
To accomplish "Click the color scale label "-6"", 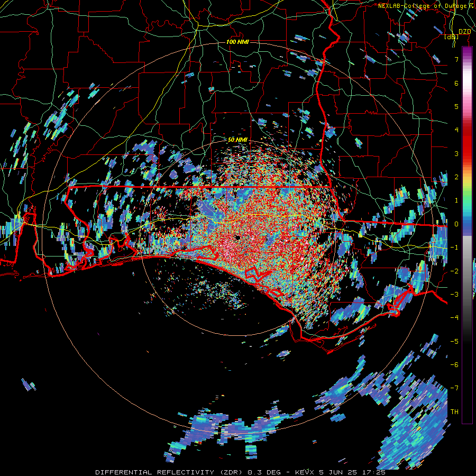I will pyautogui.click(x=454, y=364).
